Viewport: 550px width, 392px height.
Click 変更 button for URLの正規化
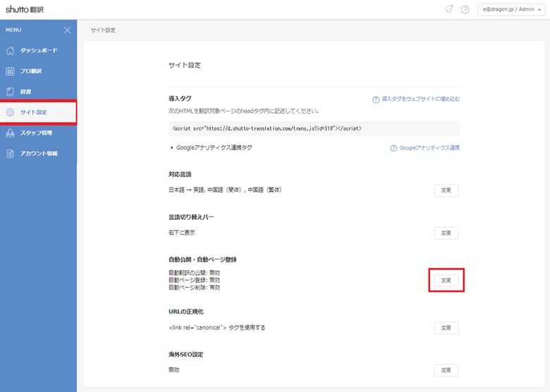[x=446, y=328]
